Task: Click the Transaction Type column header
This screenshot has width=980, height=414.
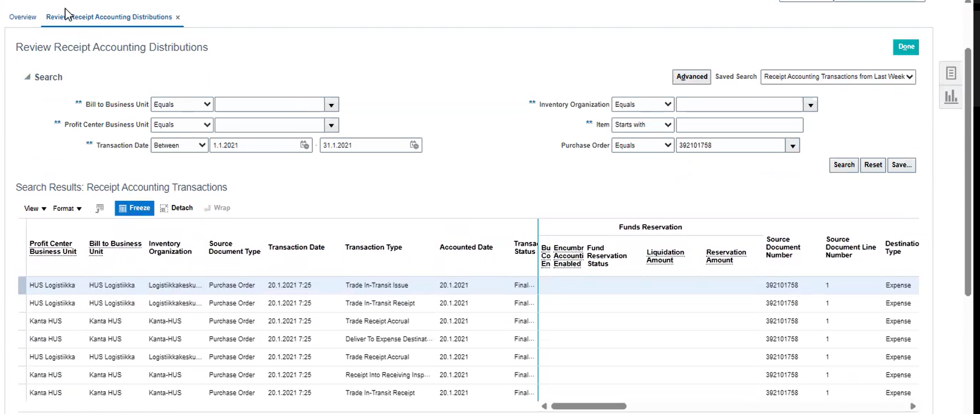Action: coord(373,247)
